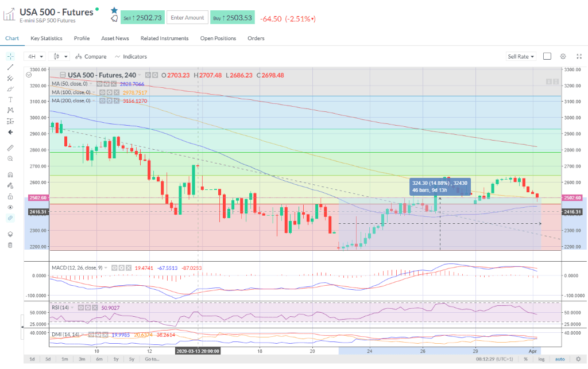Viewport: 588px width, 369px height.
Task: Toggle magnet mode in drawing sidebar
Action: click(x=10, y=174)
